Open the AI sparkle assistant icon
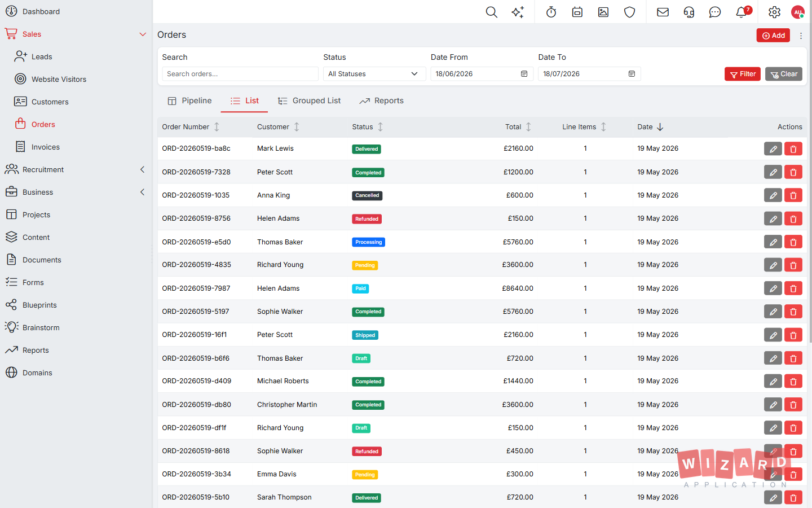812x508 pixels. click(x=518, y=12)
